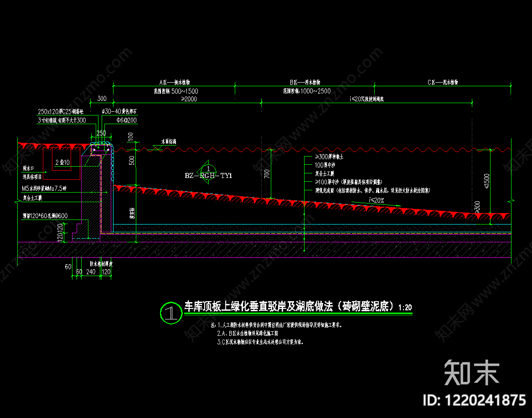Click note 3 about C区 submerged plants
Image resolution: width=532 pixels, height=418 pixels.
tap(260, 342)
